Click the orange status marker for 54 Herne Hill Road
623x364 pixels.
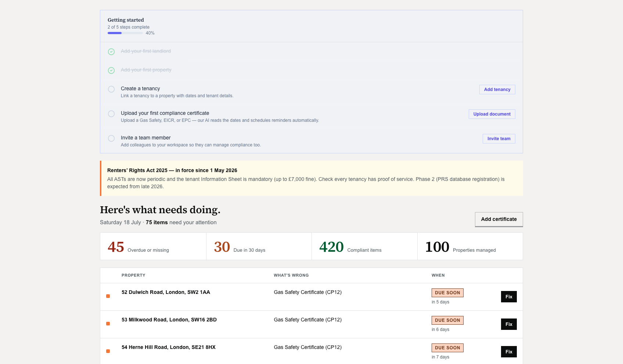click(x=108, y=351)
